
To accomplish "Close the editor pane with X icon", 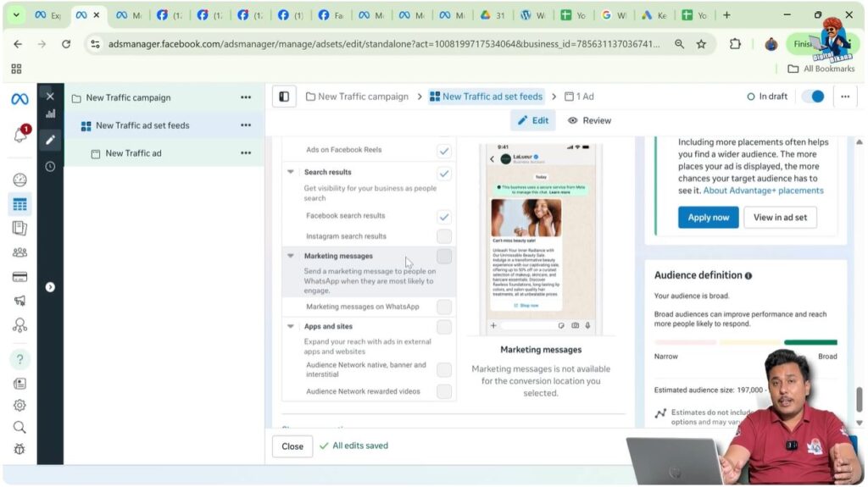I will (50, 97).
